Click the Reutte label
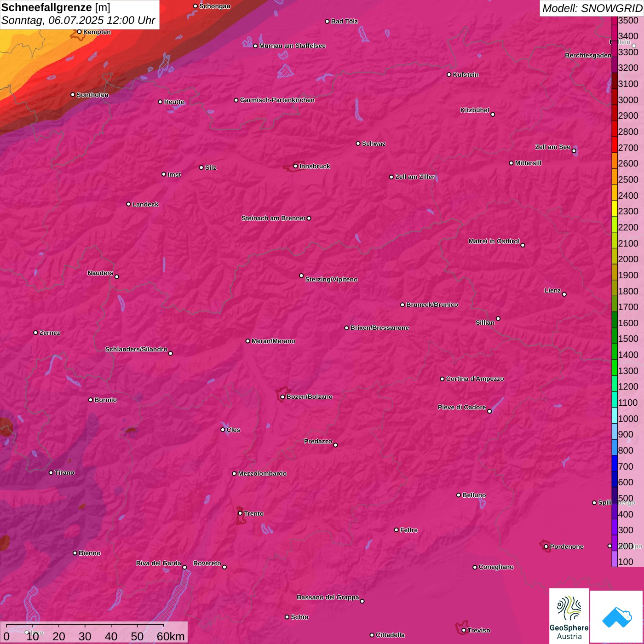Screen dimensions: 644x644 tap(174, 102)
